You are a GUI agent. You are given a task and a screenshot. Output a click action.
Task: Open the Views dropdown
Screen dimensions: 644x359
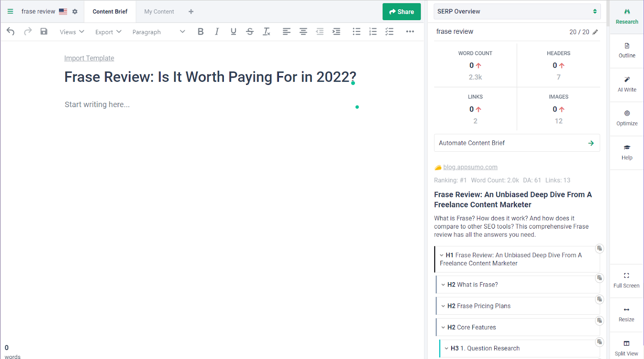pyautogui.click(x=72, y=32)
